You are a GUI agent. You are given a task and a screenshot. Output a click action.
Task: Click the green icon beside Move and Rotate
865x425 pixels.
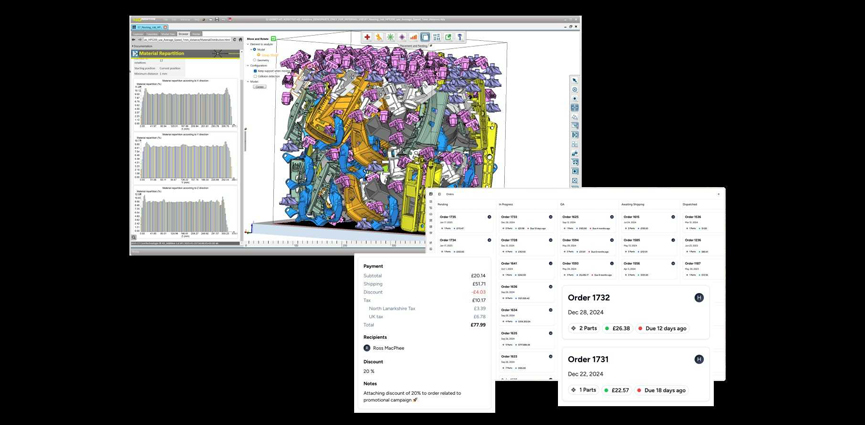click(273, 39)
